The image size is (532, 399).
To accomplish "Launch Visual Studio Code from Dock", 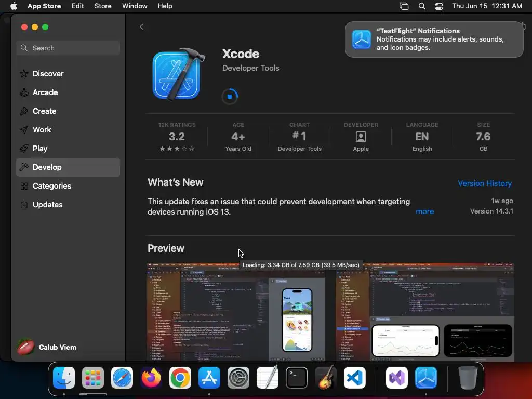I will [x=355, y=378].
